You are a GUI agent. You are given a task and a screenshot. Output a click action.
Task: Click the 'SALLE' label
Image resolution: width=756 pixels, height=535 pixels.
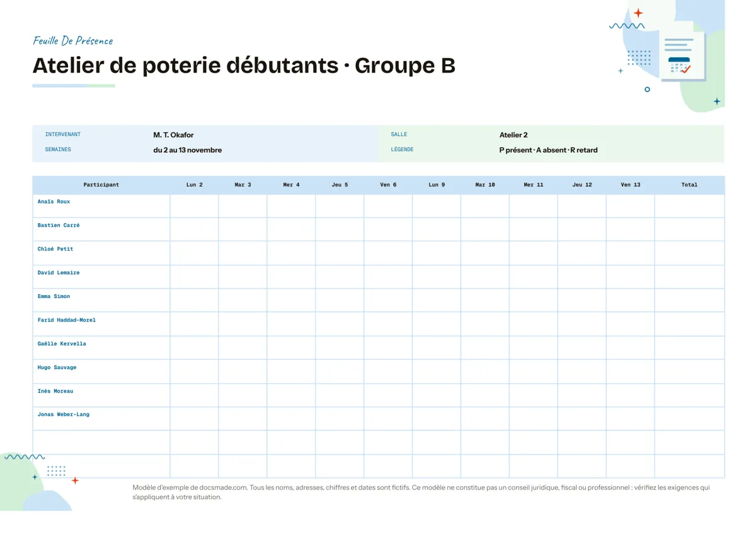(399, 135)
